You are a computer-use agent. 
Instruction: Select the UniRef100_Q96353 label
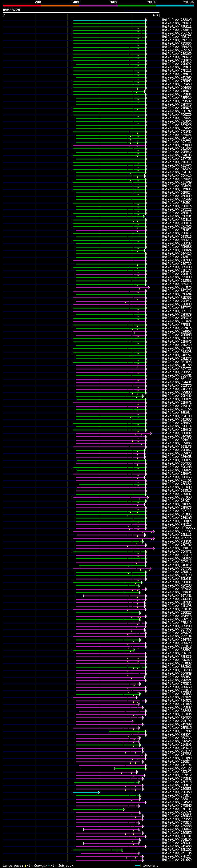point(177,792)
